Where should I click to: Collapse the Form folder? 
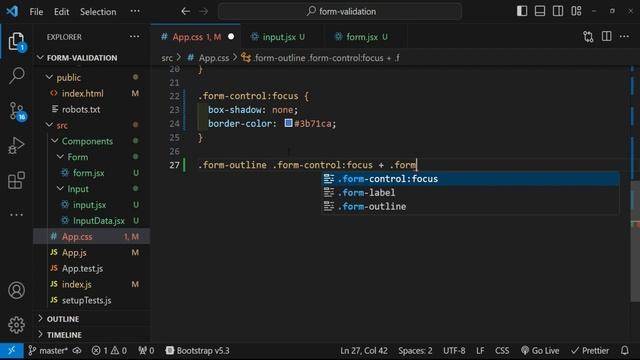tap(78, 157)
